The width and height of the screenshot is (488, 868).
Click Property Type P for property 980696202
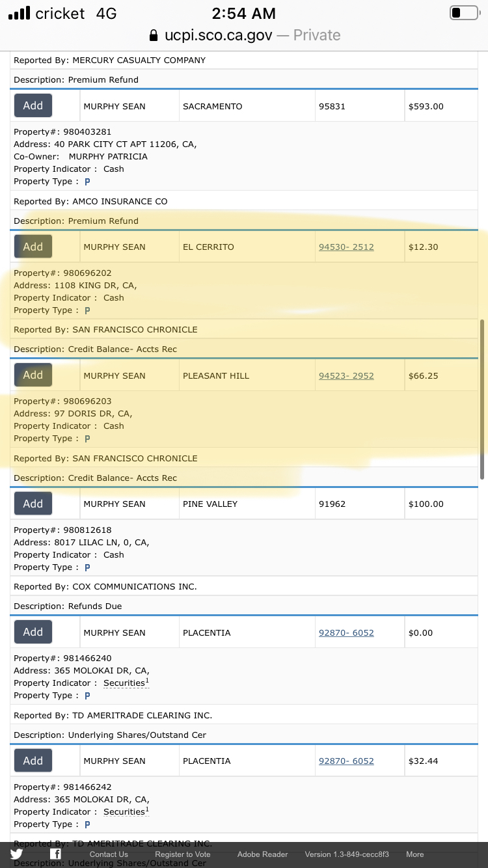tap(87, 310)
